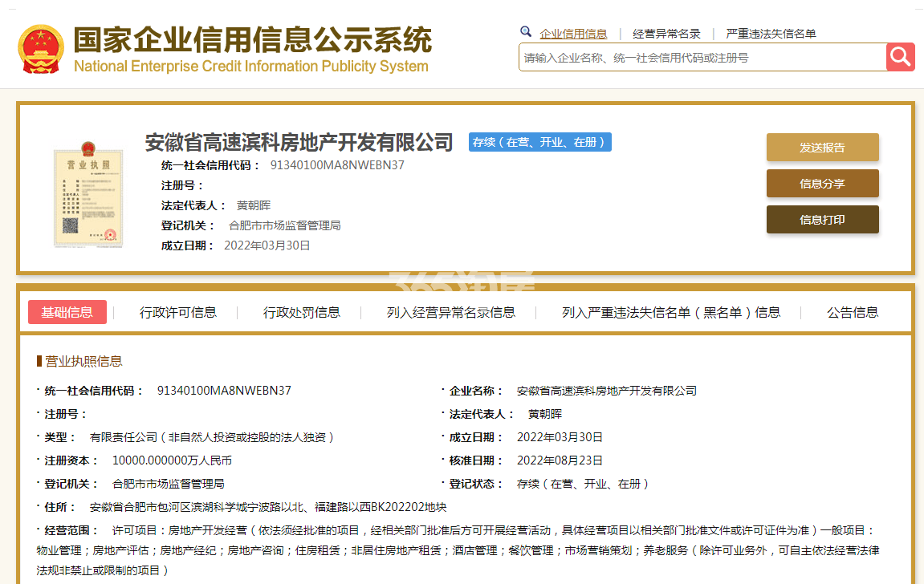The height and width of the screenshot is (584, 924).
Task: Select the 企业信用信息 search category
Action: click(x=573, y=34)
